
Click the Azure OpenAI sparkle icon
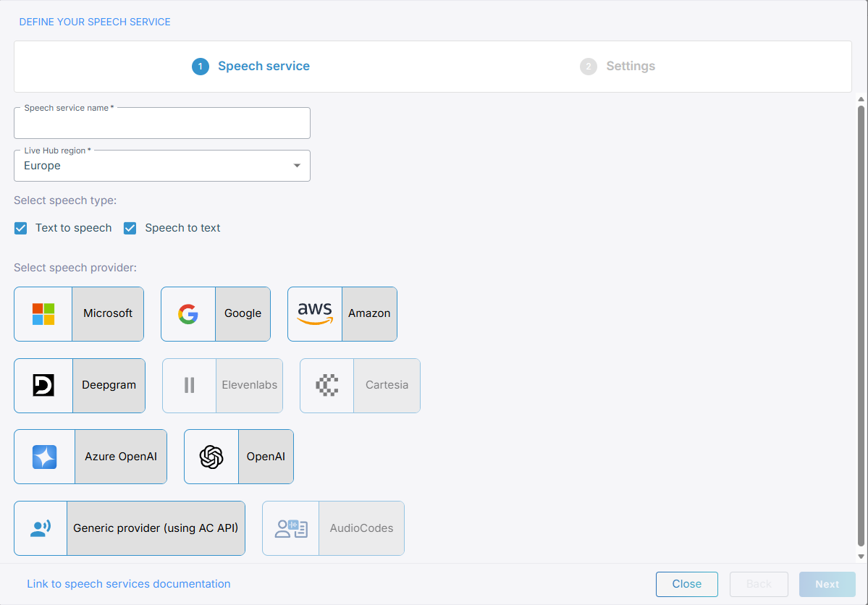click(44, 457)
